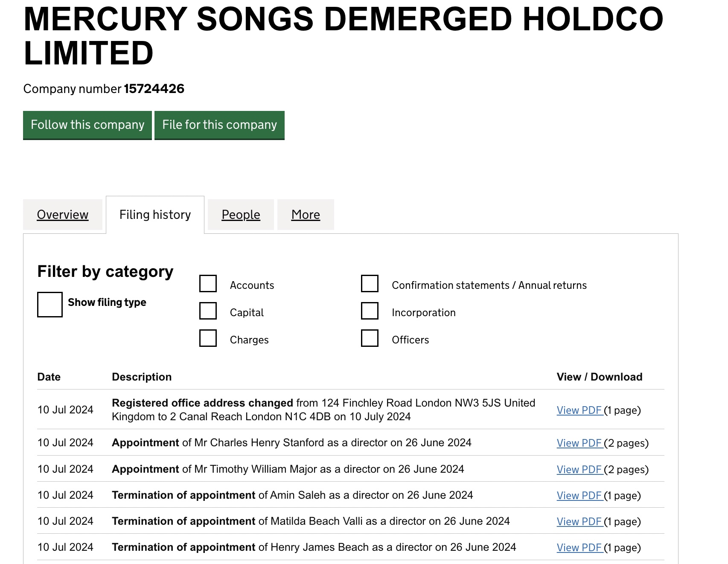This screenshot has width=728, height=564.
Task: Select the Filing history tab
Action: point(155,215)
